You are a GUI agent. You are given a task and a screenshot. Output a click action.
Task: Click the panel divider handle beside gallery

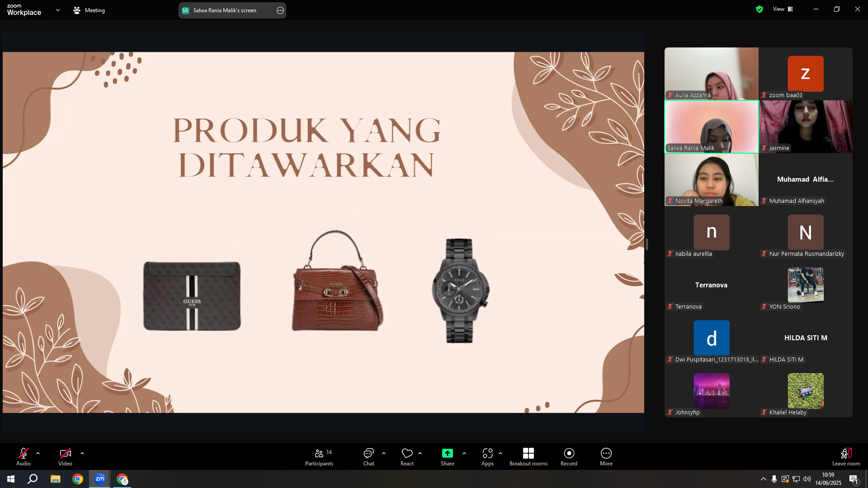click(647, 244)
